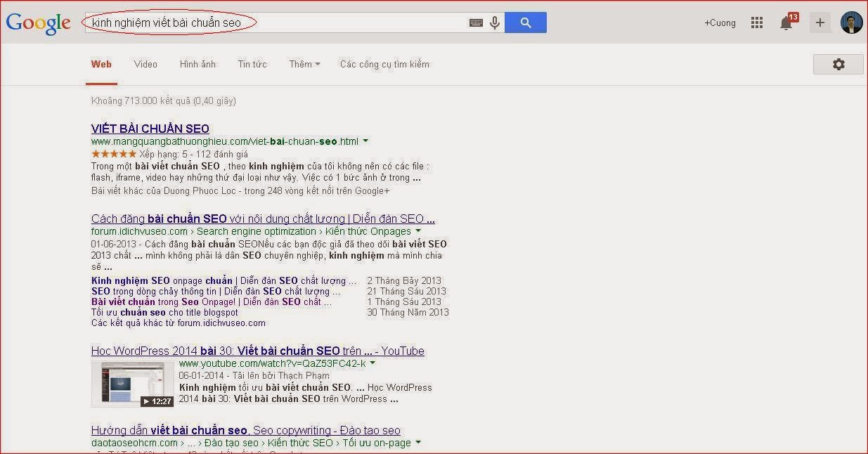Open Cách đăng bài chuẩn SEO result

[263, 219]
